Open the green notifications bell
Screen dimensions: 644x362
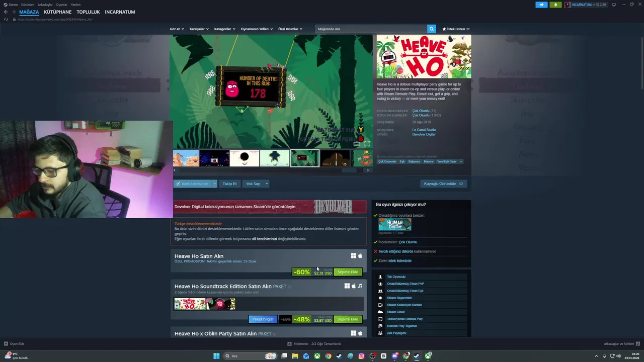tap(555, 5)
